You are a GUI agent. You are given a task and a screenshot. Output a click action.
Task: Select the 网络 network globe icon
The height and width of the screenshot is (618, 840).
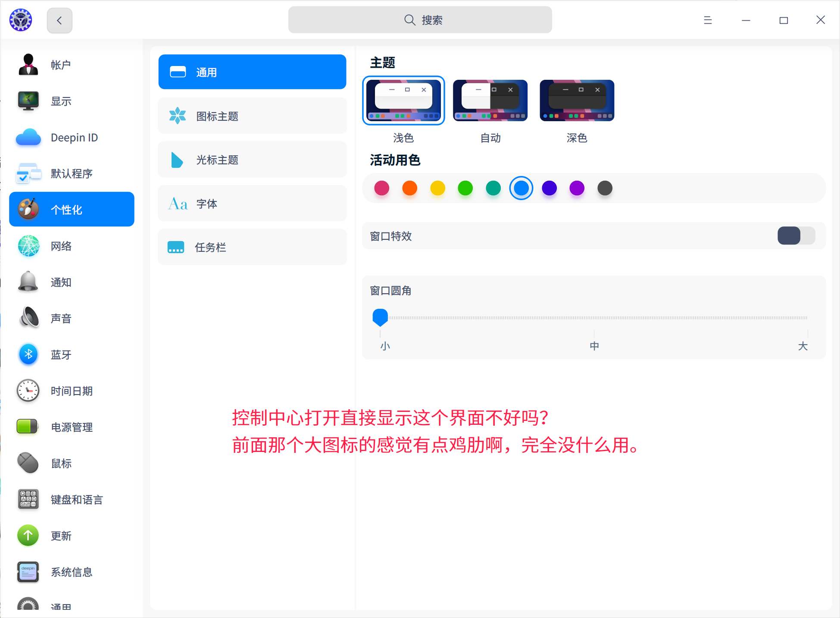[28, 246]
